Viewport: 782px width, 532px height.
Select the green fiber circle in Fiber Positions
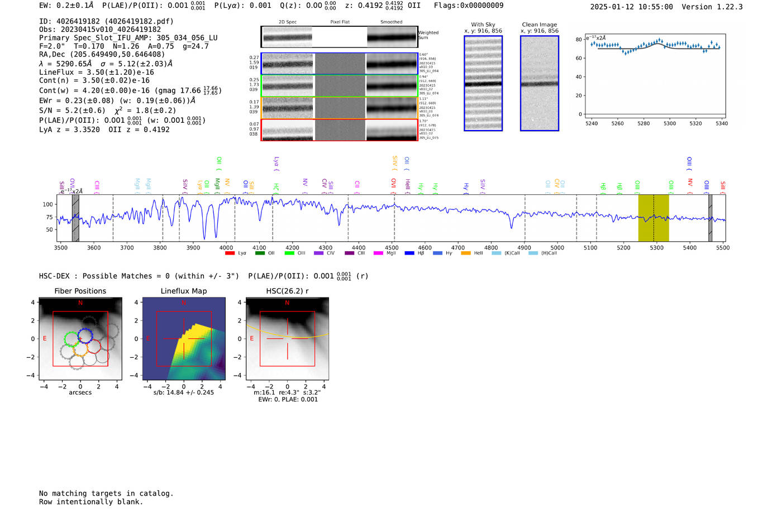click(x=71, y=339)
